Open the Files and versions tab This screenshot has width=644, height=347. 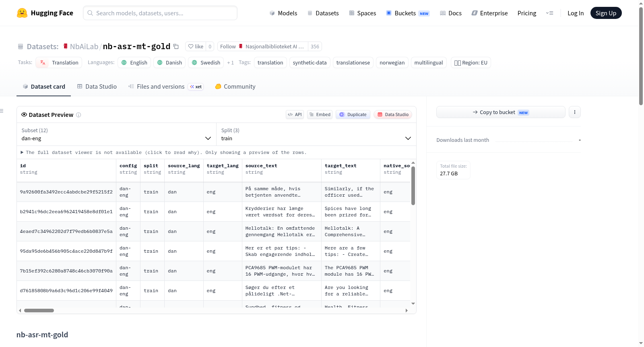pos(166,87)
